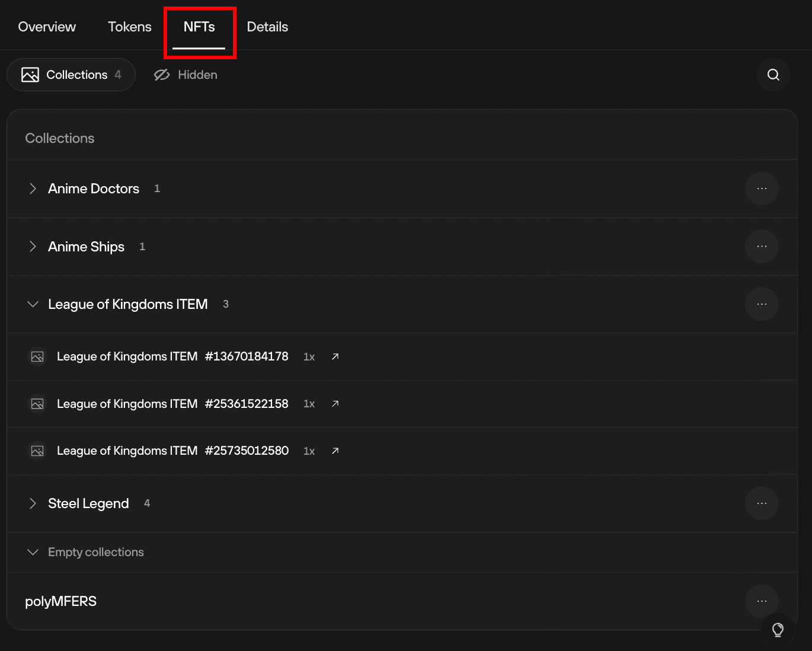
Task: Open external link for item #25735012580
Action: pos(335,451)
